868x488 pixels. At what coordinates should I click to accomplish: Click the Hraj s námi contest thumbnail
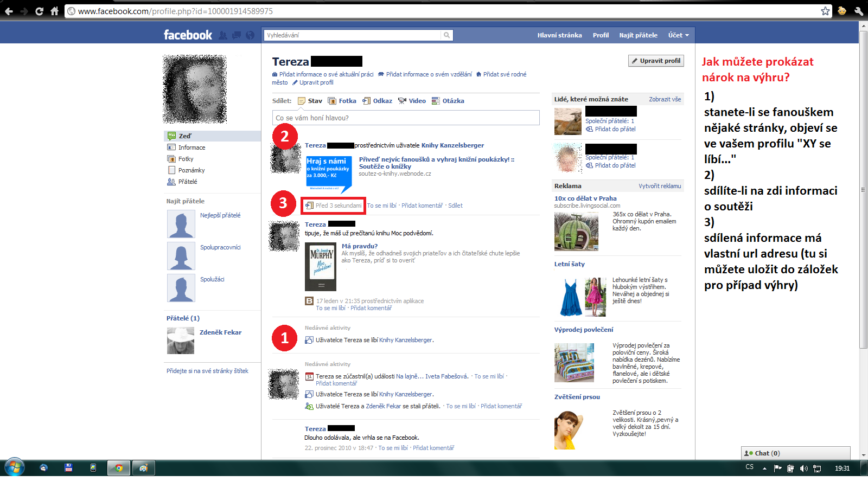pos(329,174)
